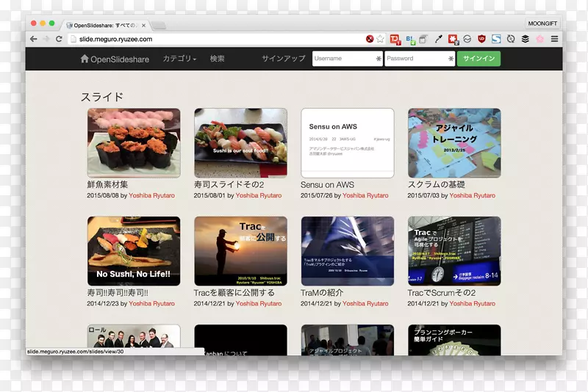Click the 鮮魚素材集 title link
The image size is (588, 392).
107,184
